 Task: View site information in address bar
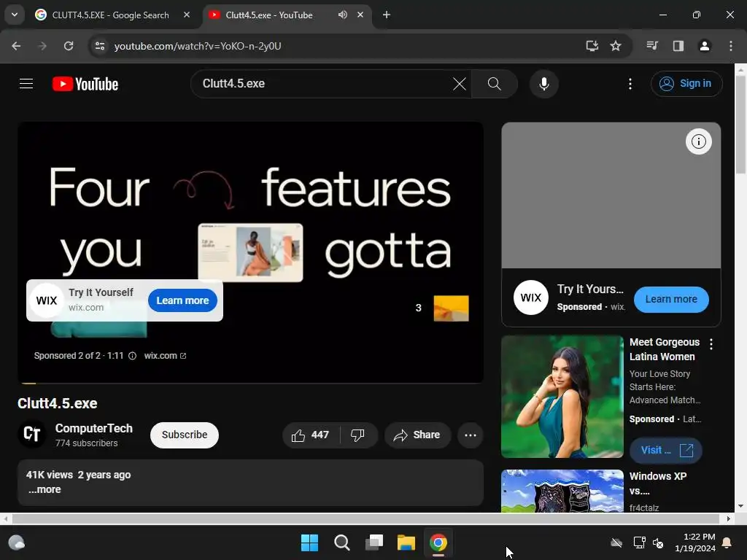click(99, 46)
